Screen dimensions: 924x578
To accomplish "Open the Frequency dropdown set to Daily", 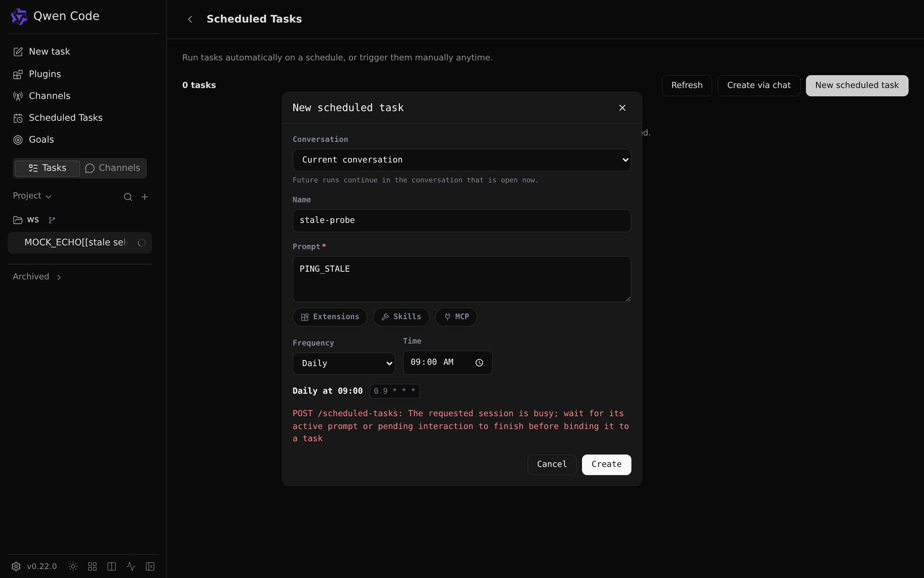I will (x=344, y=363).
